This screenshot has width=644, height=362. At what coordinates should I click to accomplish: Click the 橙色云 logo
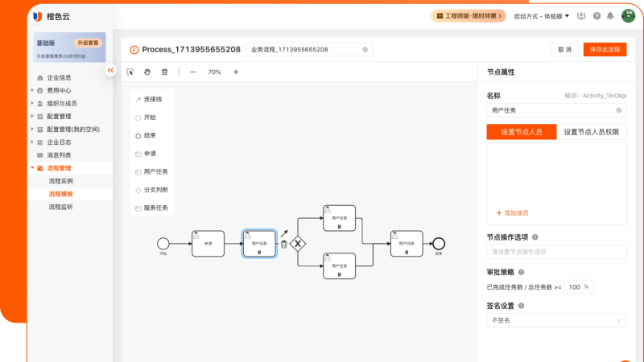tap(52, 16)
